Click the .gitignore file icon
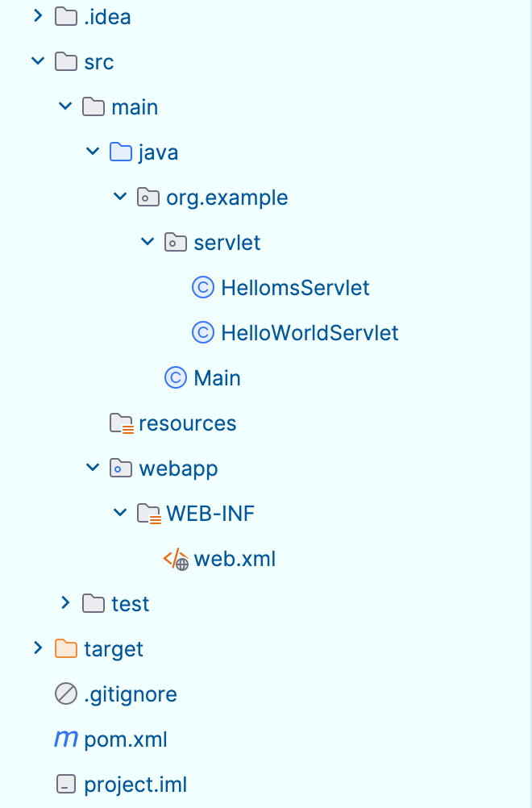532x808 pixels. pos(65,694)
